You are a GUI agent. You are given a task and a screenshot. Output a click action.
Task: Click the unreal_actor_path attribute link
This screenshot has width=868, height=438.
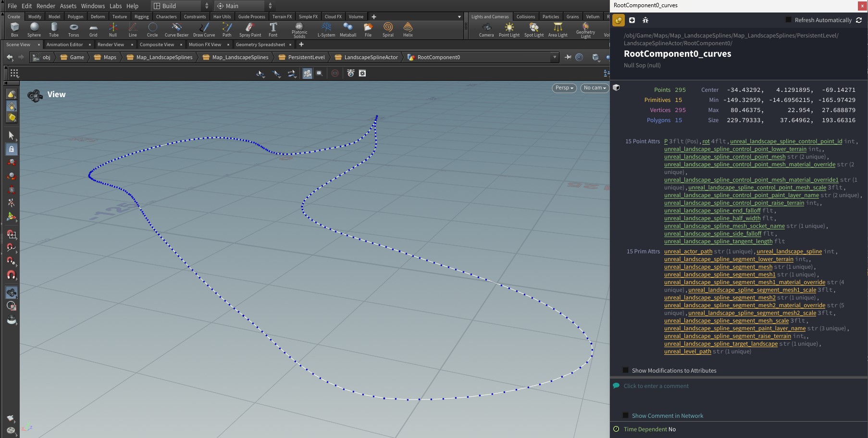click(x=688, y=251)
